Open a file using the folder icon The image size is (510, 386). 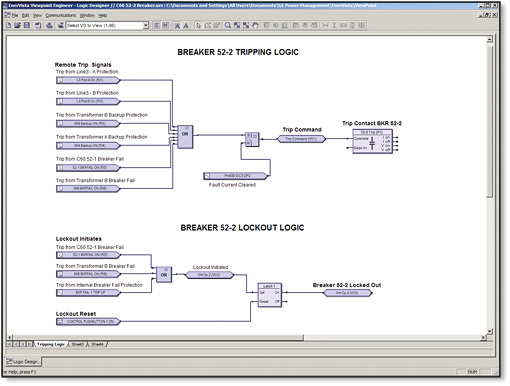[x=18, y=25]
